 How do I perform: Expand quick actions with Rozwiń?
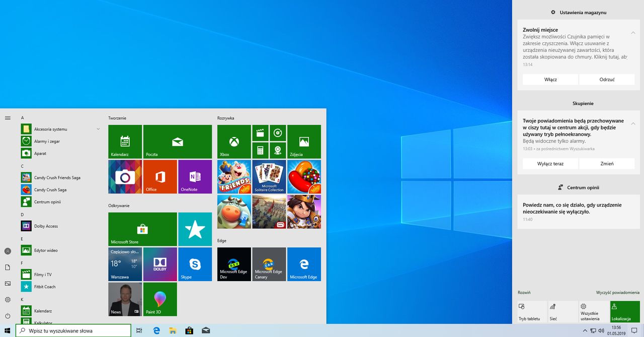click(x=524, y=292)
